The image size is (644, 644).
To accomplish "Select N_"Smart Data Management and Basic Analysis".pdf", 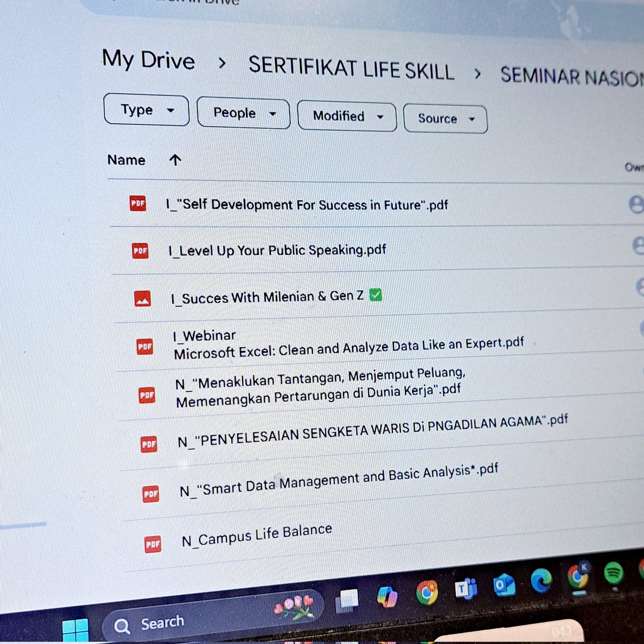I will pos(339,480).
